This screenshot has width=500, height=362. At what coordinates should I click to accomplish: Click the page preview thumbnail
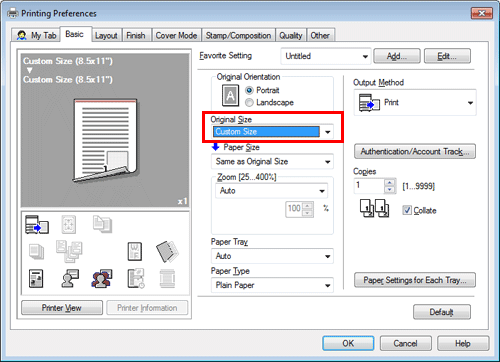105,140
